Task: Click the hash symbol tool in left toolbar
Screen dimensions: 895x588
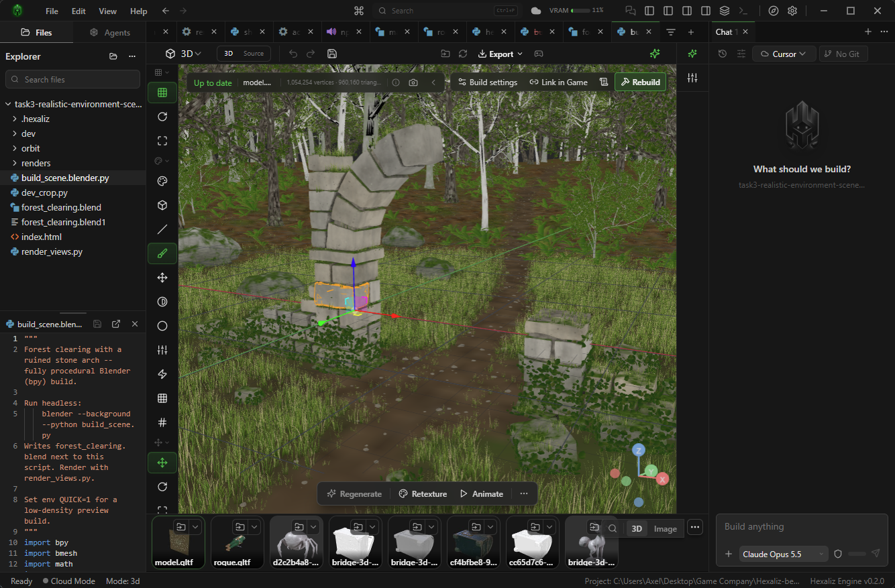Action: tap(162, 422)
